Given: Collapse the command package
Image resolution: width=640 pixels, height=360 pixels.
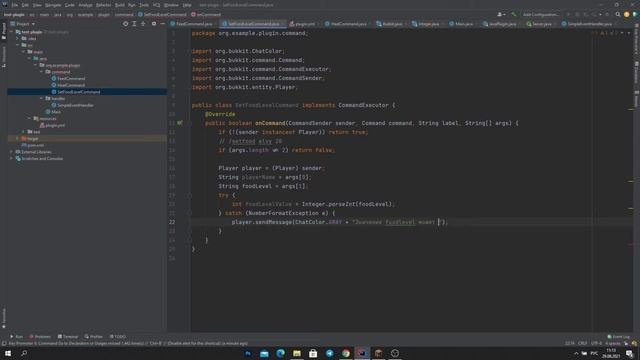Looking at the screenshot, I should click(41, 72).
